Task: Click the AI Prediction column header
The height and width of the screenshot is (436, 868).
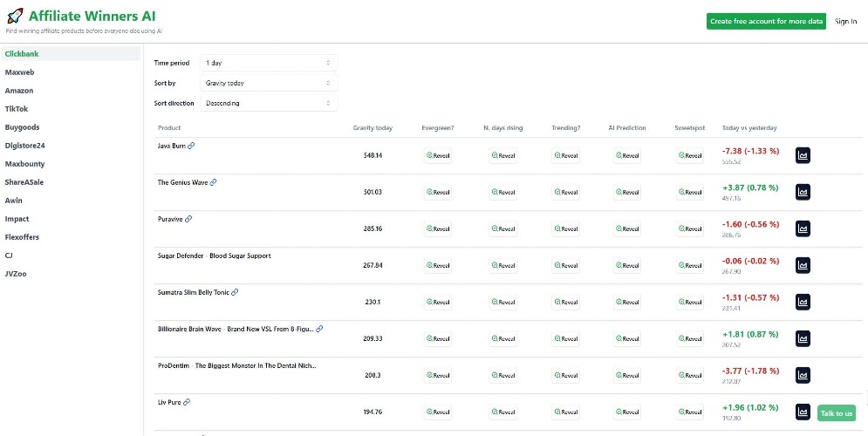Action: (626, 128)
